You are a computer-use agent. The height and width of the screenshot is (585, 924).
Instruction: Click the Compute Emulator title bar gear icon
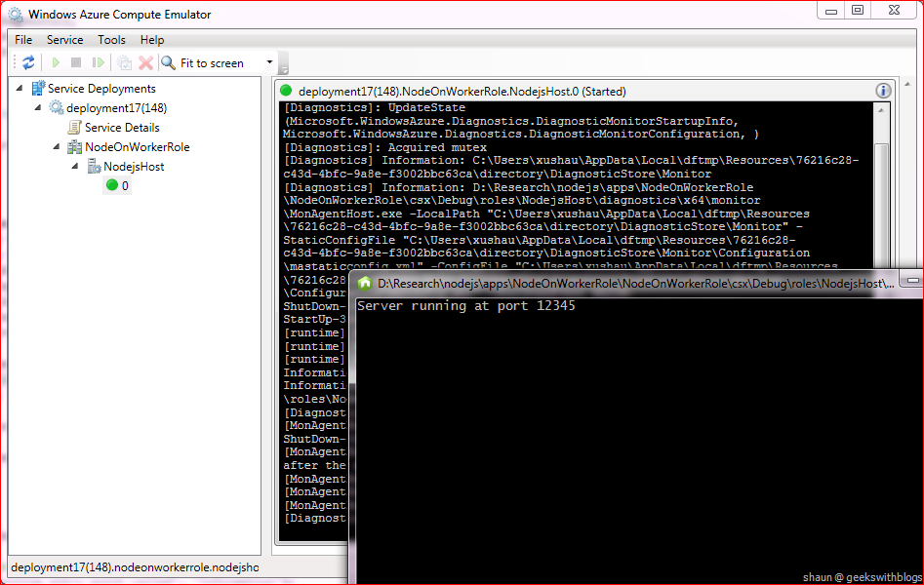[x=16, y=15]
